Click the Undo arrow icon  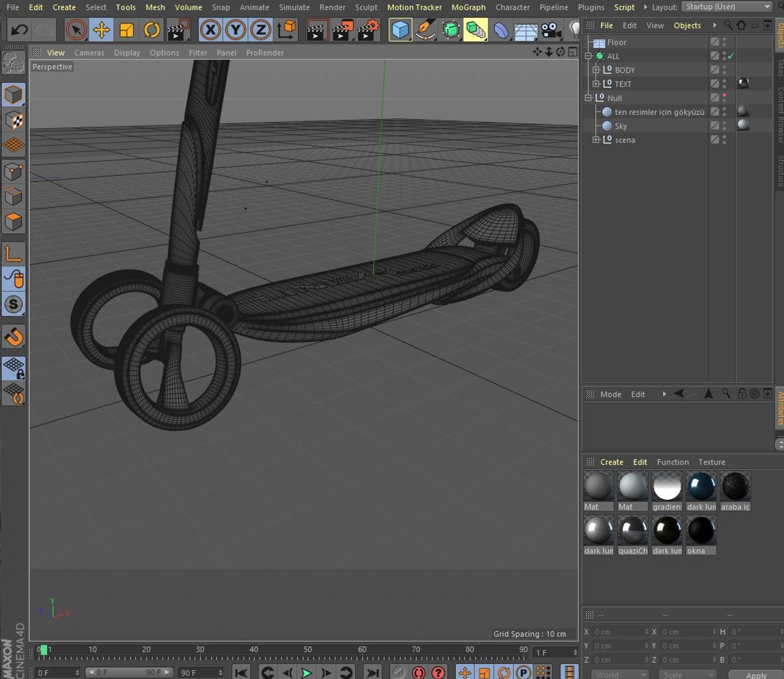tap(19, 30)
